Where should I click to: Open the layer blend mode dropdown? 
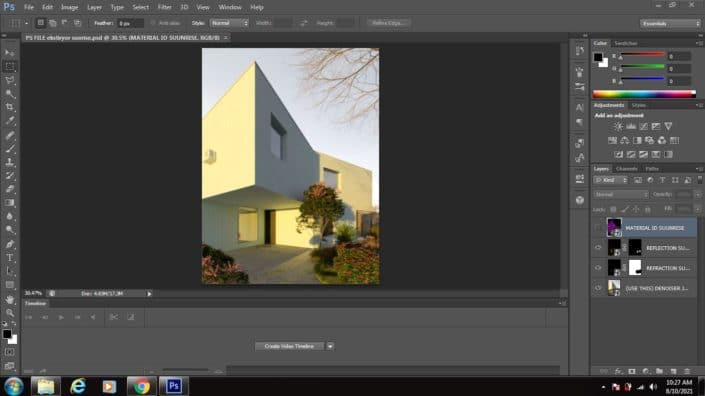click(x=621, y=195)
